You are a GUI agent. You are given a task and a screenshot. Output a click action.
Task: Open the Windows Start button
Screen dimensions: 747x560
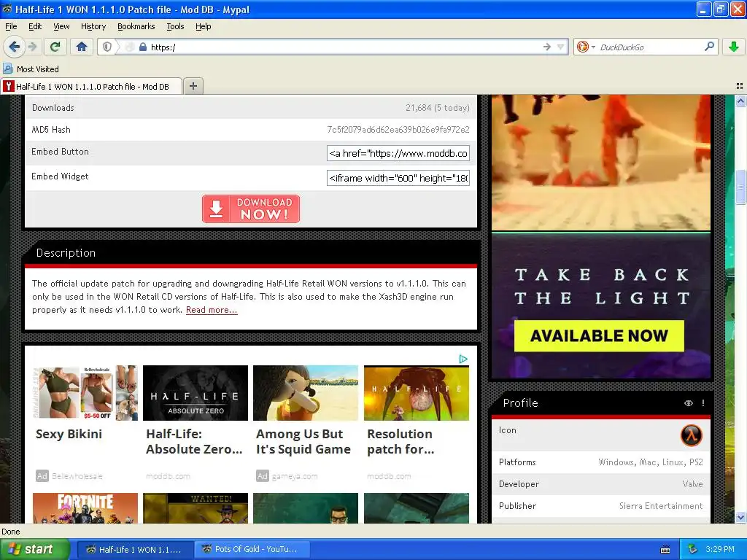coord(35,549)
